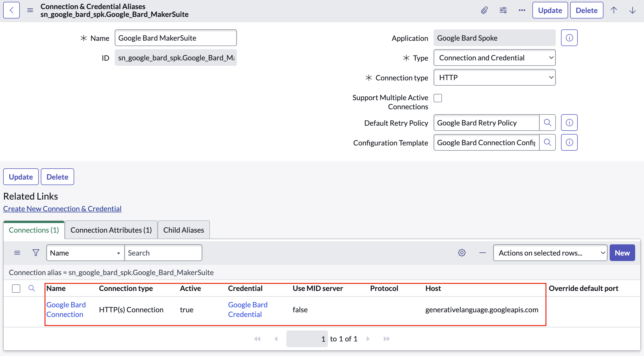Screen dimensions: 644x356
Task: Sort by Connection type column header
Action: coord(126,288)
